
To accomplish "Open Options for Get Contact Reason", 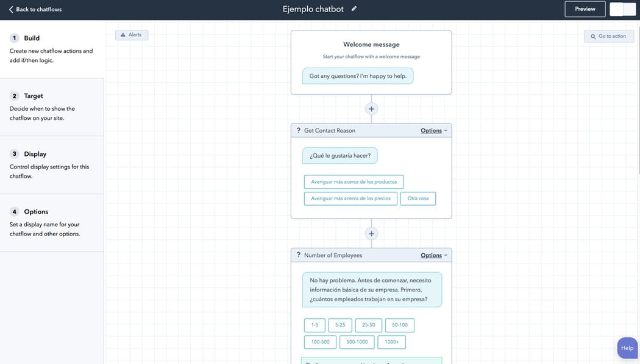I will 432,130.
